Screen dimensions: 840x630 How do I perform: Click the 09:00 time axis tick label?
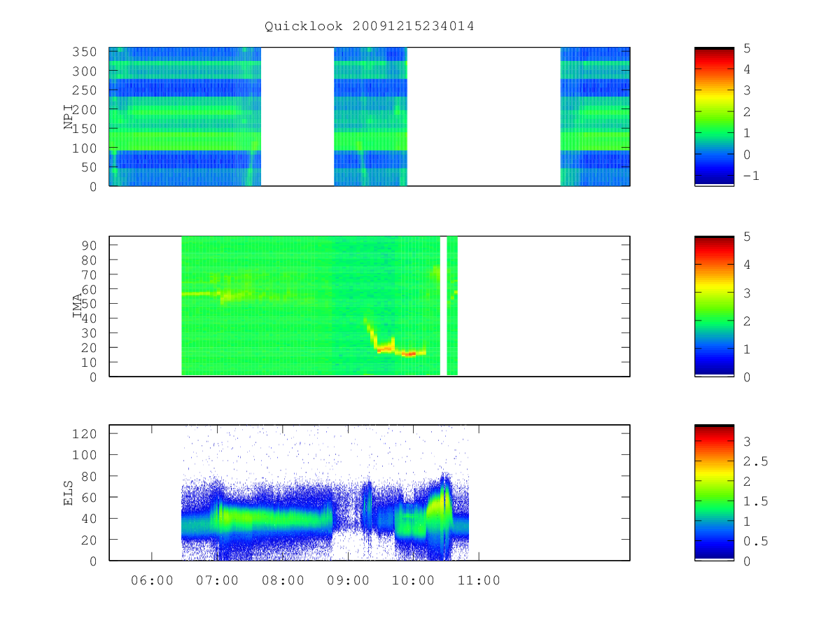click(348, 580)
